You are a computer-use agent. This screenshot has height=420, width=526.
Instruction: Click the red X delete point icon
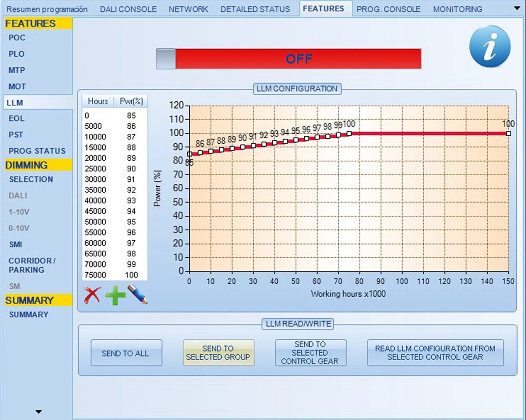coord(92,295)
